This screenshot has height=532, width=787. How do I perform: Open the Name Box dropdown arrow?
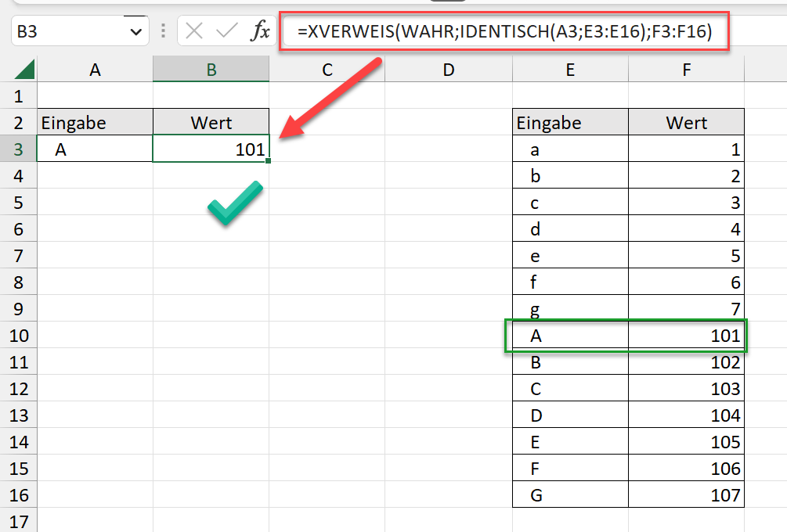(x=136, y=32)
